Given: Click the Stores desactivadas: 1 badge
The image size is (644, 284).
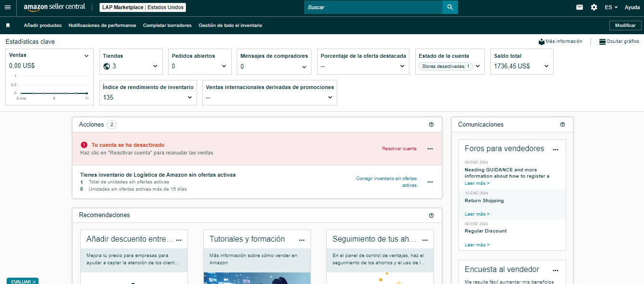Looking at the screenshot, I should point(446,66).
